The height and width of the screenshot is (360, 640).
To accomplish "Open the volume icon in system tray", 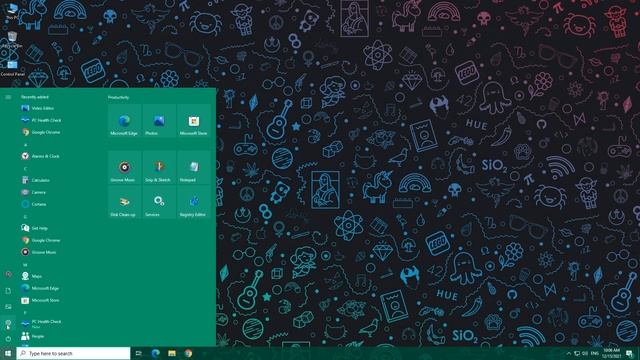I will pos(585,353).
